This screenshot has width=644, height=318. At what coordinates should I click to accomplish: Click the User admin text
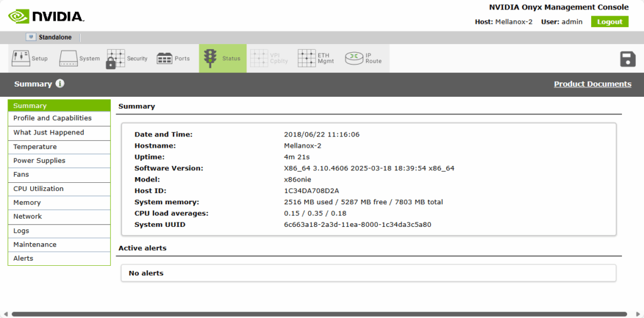click(562, 22)
